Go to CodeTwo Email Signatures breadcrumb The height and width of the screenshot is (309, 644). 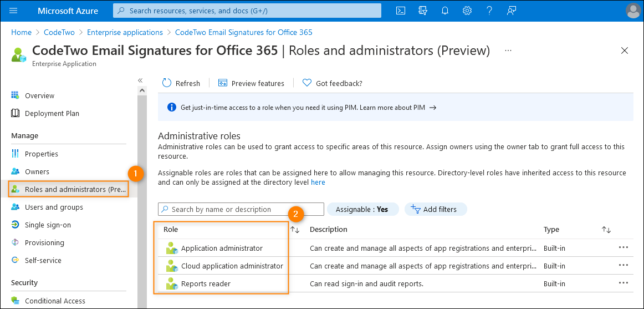[243, 32]
